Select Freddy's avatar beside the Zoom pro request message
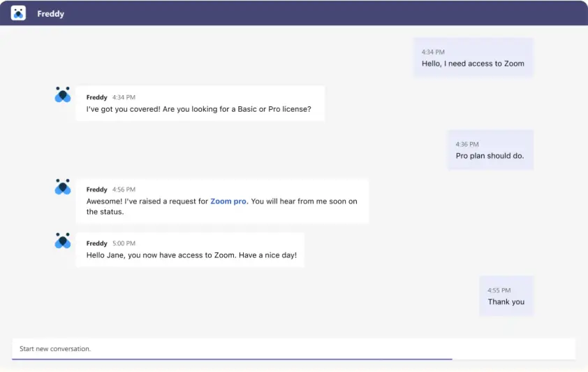This screenshot has height=372, width=588. pyautogui.click(x=63, y=187)
